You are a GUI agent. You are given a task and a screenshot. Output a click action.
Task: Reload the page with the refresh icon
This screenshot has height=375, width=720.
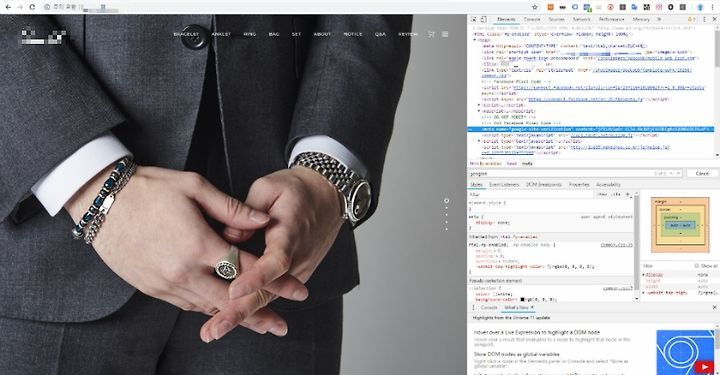tap(32, 7)
